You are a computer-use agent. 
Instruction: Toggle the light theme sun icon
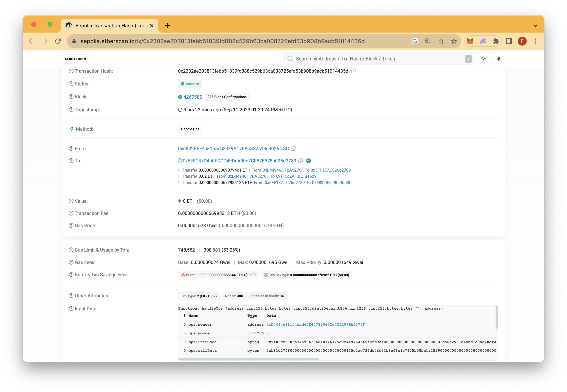[x=484, y=59]
